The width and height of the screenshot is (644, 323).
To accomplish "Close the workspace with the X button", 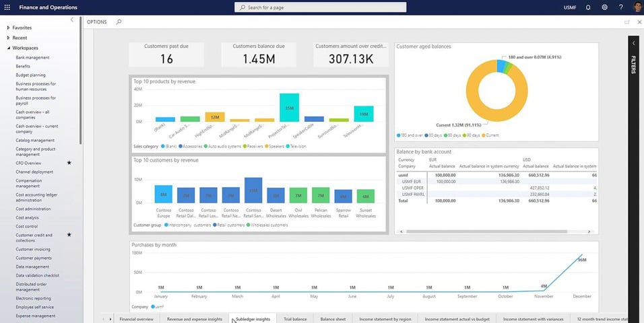I will click(639, 22).
